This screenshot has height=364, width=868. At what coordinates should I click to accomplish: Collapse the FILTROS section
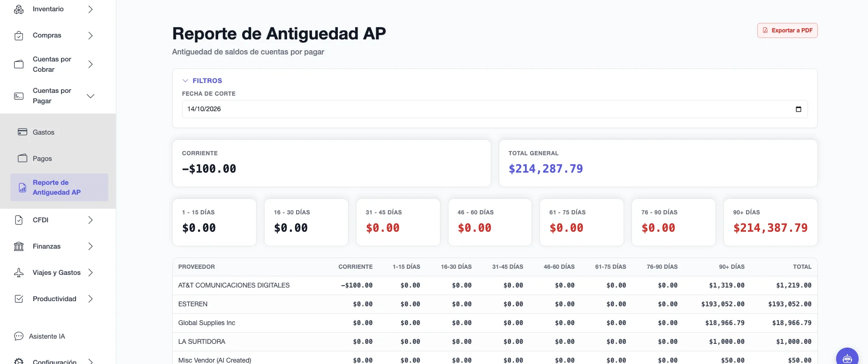(x=202, y=81)
